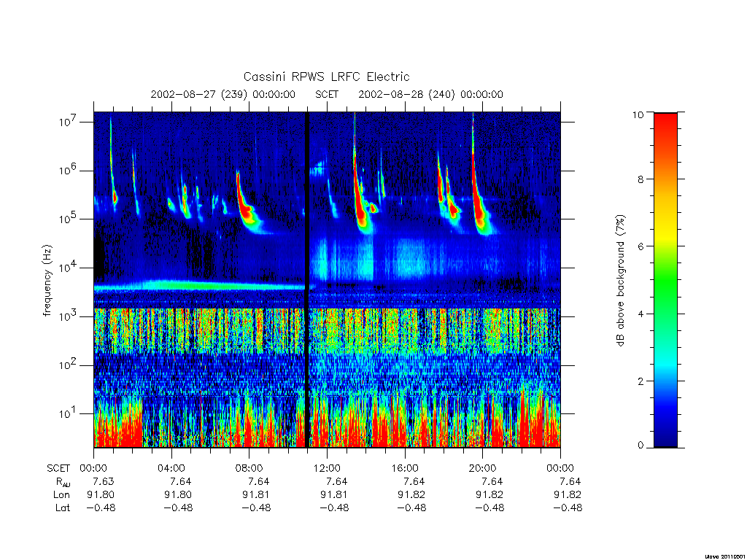This screenshot has width=747, height=560.
Task: Select the end date 2002-08-28 (240) 00:00:00
Action: pyautogui.click(x=430, y=94)
